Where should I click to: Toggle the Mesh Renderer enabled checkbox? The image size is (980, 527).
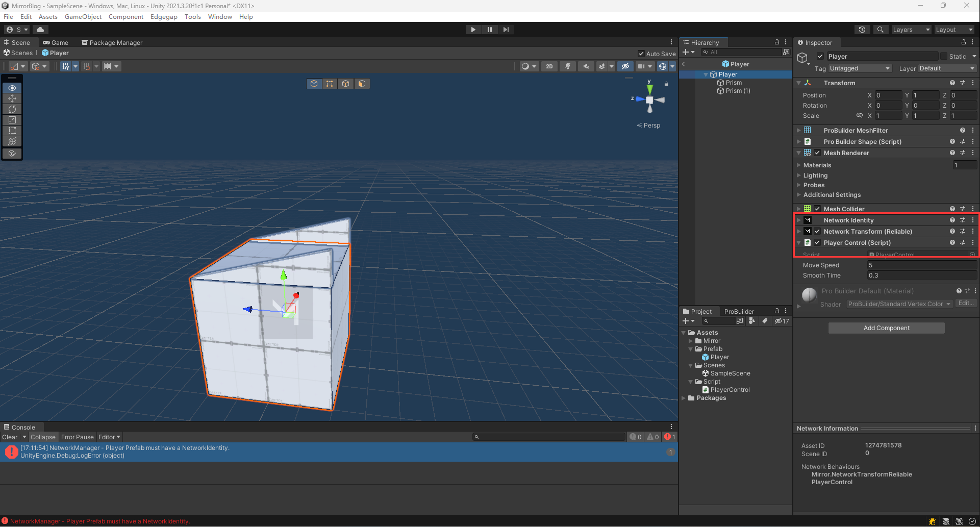click(817, 153)
